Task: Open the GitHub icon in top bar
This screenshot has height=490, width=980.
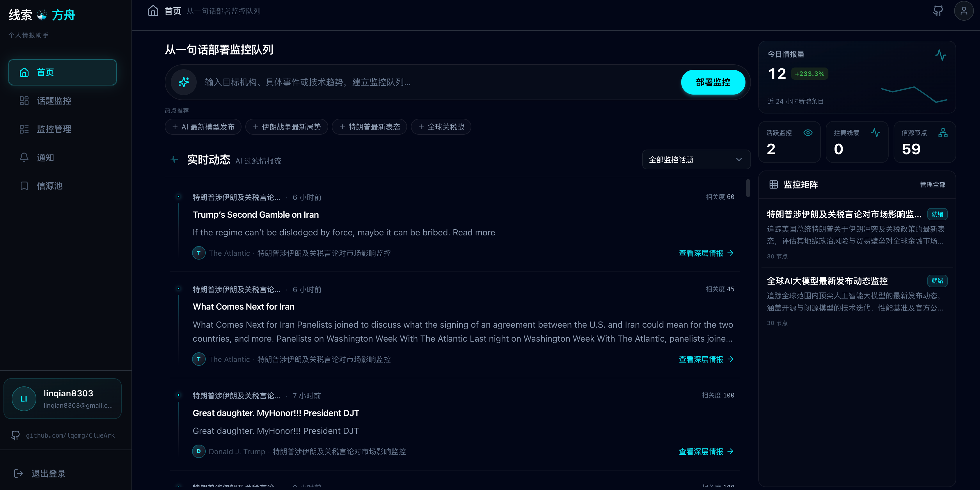Action: coord(938,11)
